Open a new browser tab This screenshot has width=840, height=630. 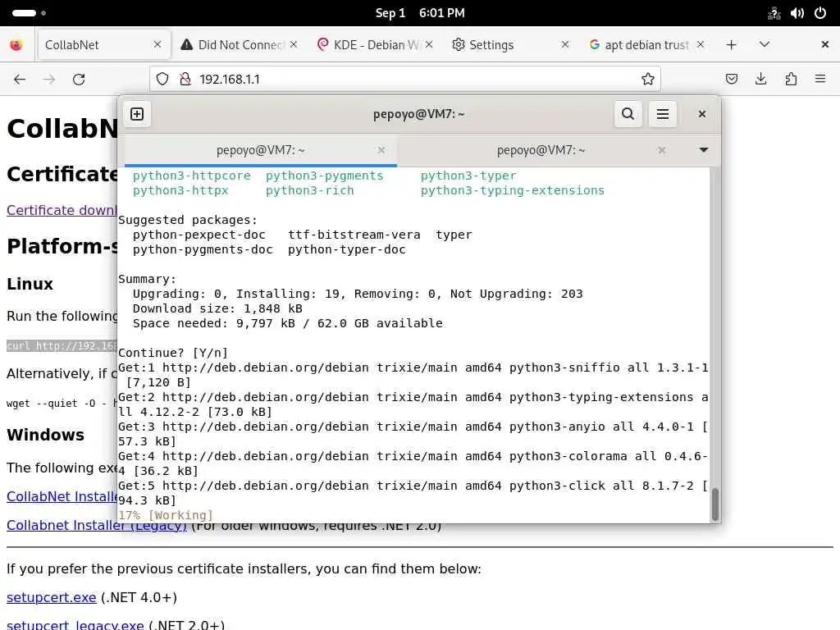coord(731,45)
